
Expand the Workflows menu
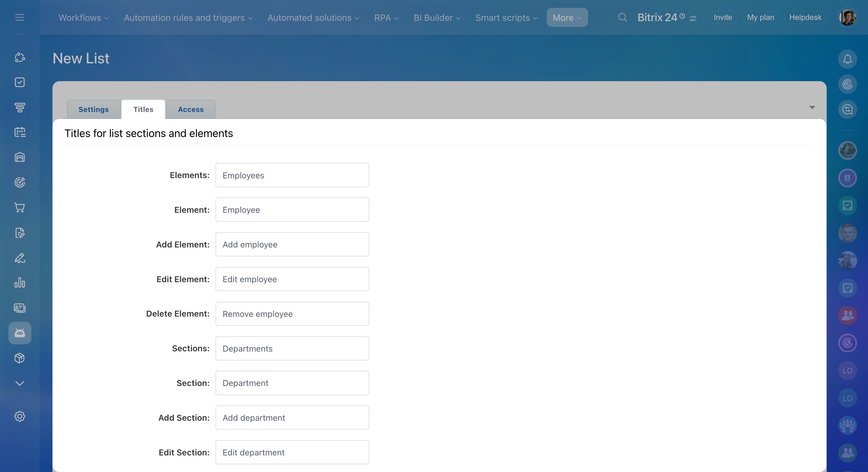point(84,18)
